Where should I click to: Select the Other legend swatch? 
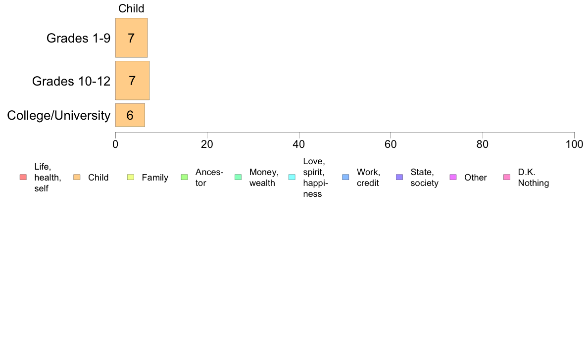pos(453,178)
